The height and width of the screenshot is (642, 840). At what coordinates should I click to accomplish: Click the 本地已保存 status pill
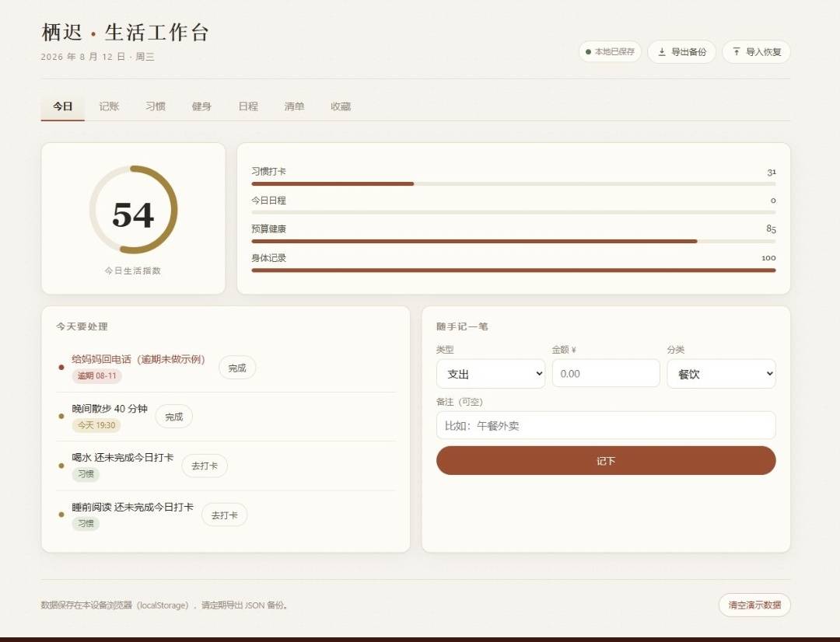tap(610, 52)
